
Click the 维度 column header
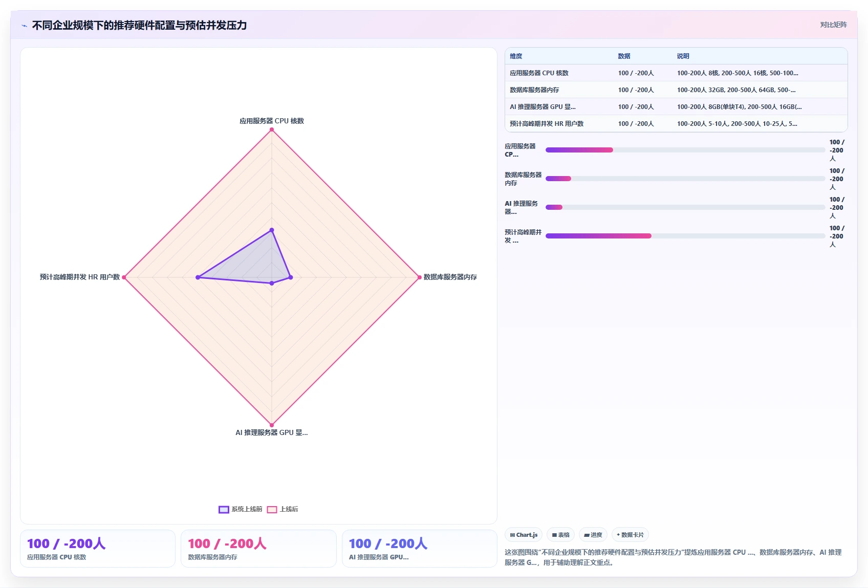516,56
